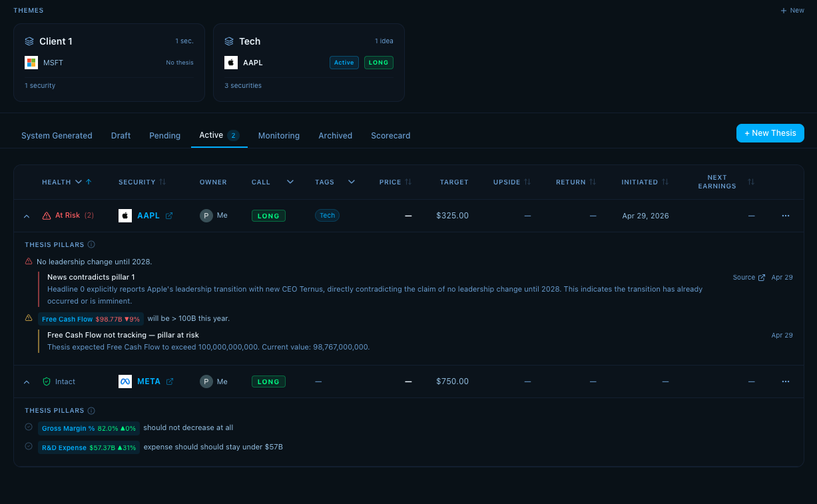Open the AAPL row three-dot menu

786,216
